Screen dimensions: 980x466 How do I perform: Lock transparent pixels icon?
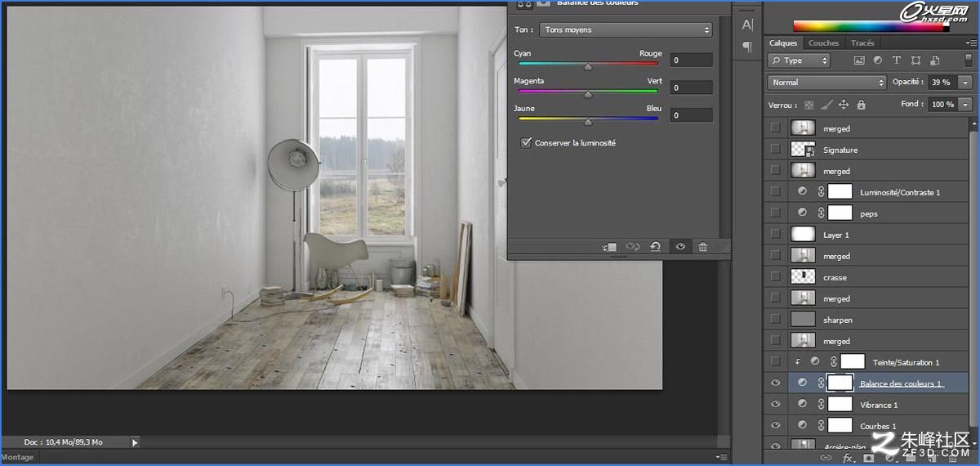pos(809,105)
